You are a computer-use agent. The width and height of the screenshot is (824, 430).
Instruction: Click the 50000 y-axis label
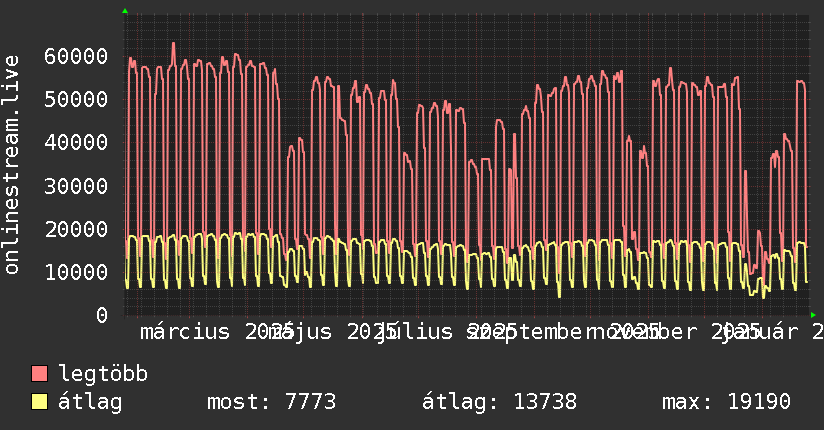[76, 99]
